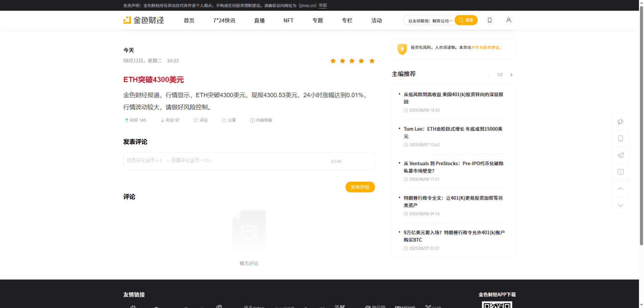Open the 7*24快讯 menu item
This screenshot has width=644, height=308.
click(224, 21)
